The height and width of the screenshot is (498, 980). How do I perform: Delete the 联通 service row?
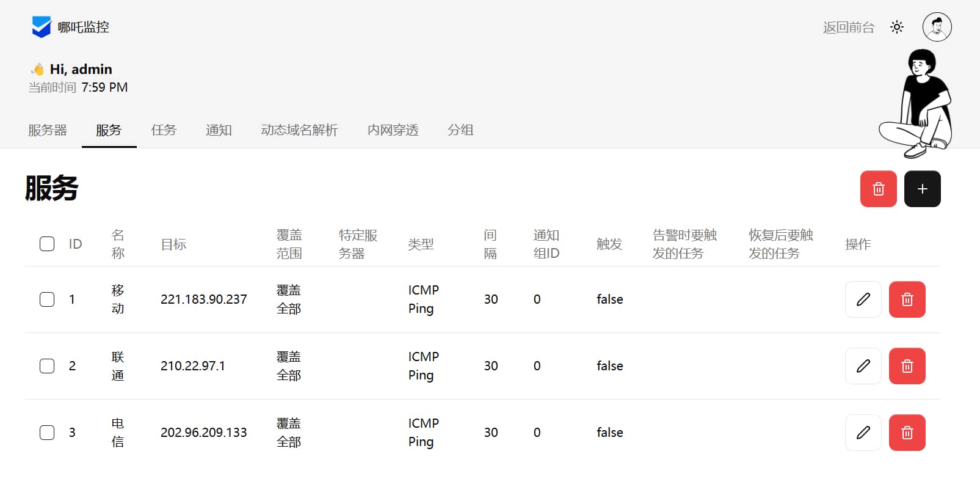coord(907,366)
